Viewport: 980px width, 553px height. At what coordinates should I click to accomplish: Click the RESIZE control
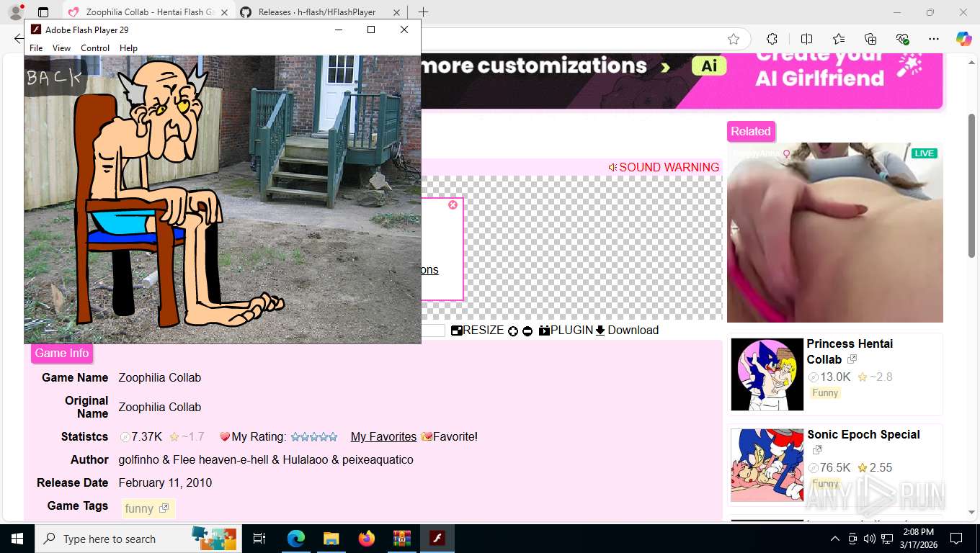pos(478,331)
